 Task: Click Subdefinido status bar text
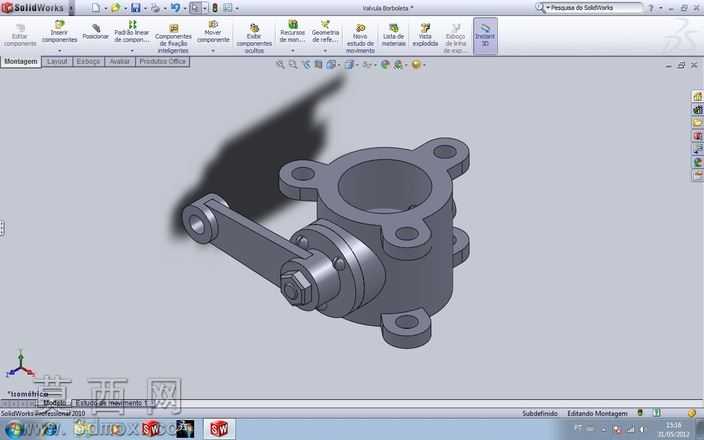tap(540, 413)
